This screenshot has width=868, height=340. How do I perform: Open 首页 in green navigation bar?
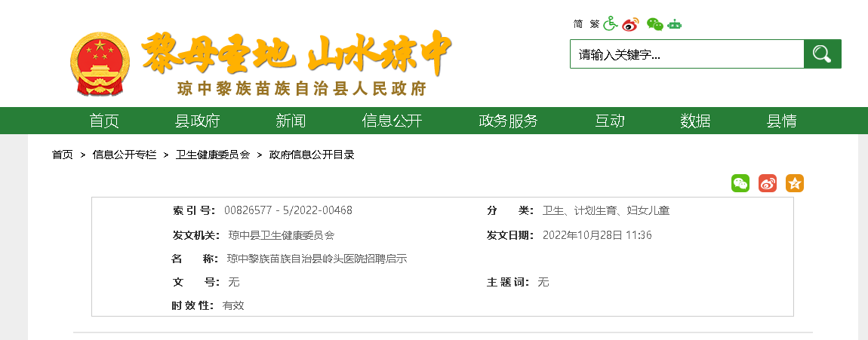coord(104,121)
